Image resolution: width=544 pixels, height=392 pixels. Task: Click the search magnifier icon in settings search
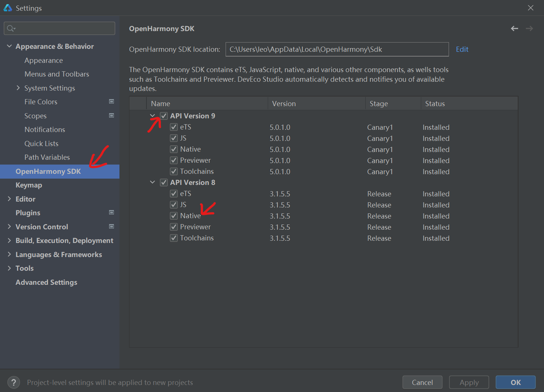[11, 28]
